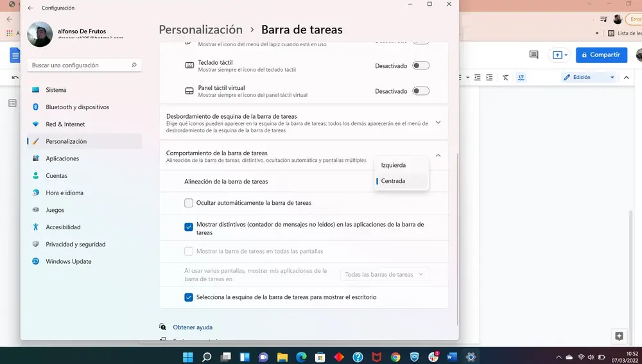Open Widgets from the taskbar
642x364 pixels.
click(245, 357)
